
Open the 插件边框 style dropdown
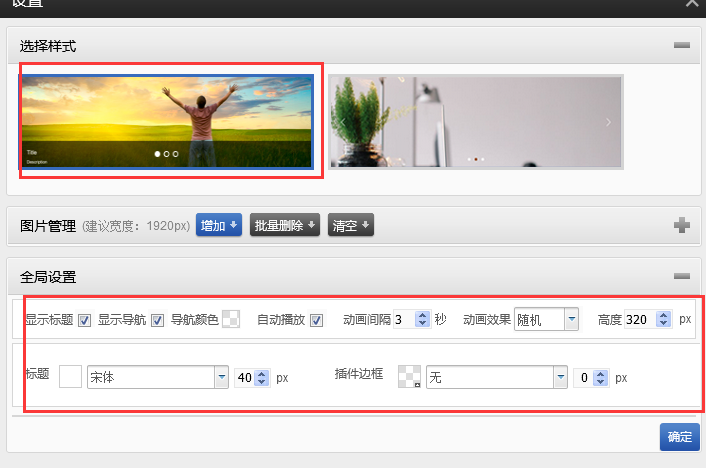point(490,377)
